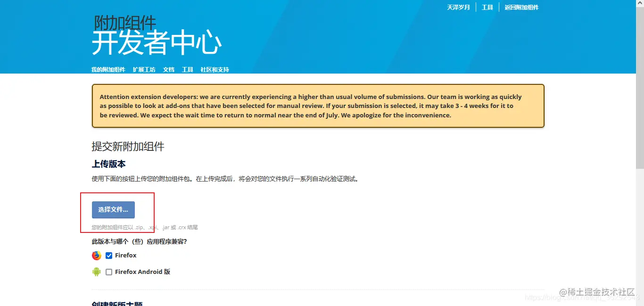Click the 提交新附加组件 heading
The height and width of the screenshot is (306, 644).
click(x=128, y=147)
